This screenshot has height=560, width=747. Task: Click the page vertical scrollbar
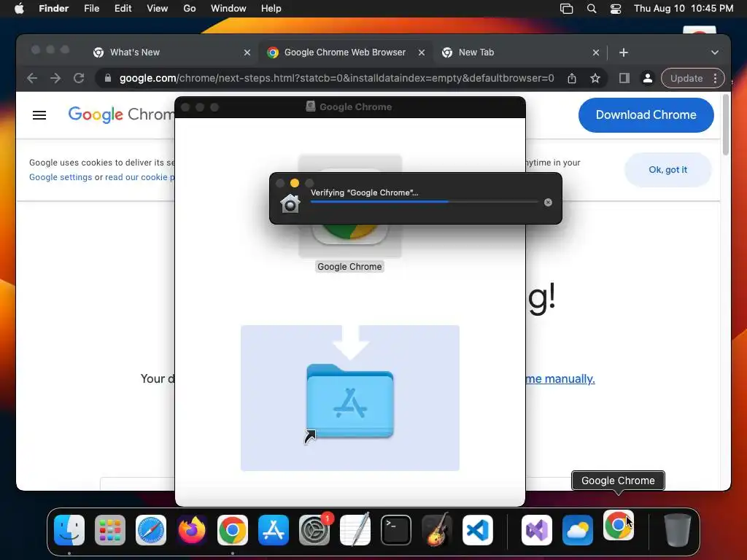point(726,125)
